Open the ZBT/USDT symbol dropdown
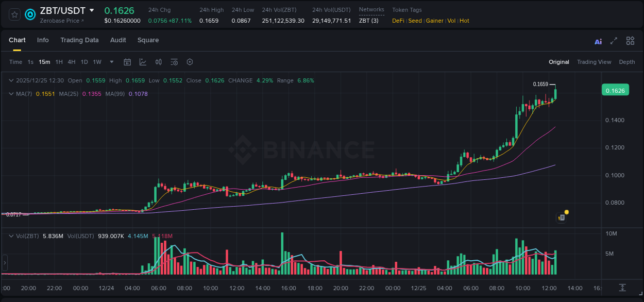 (x=93, y=10)
